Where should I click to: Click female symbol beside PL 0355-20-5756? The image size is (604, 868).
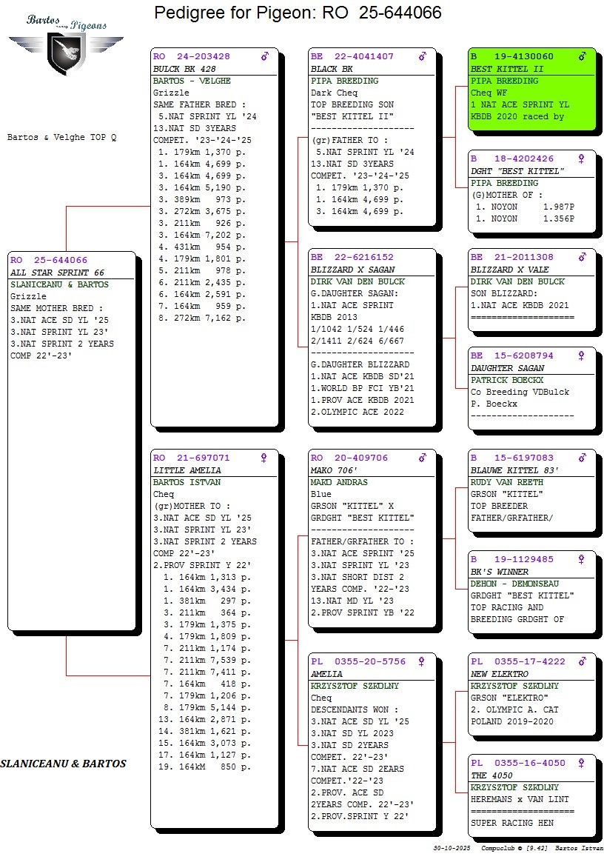[423, 662]
